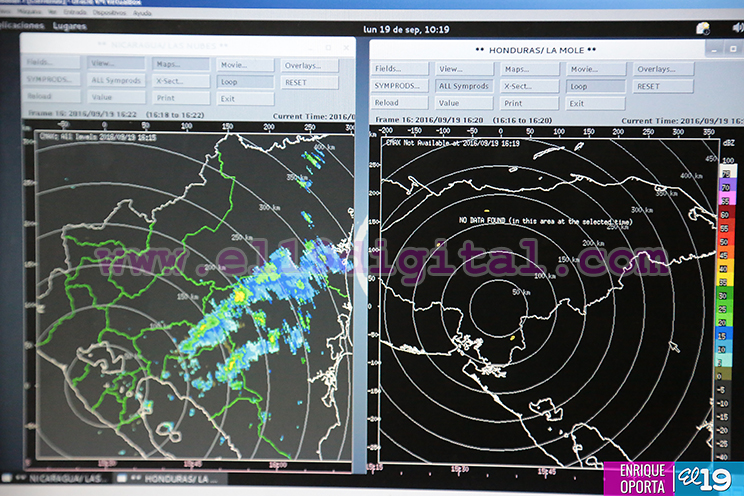
Task: Click Exit in the Honduras/La Mole window
Action: click(x=596, y=103)
